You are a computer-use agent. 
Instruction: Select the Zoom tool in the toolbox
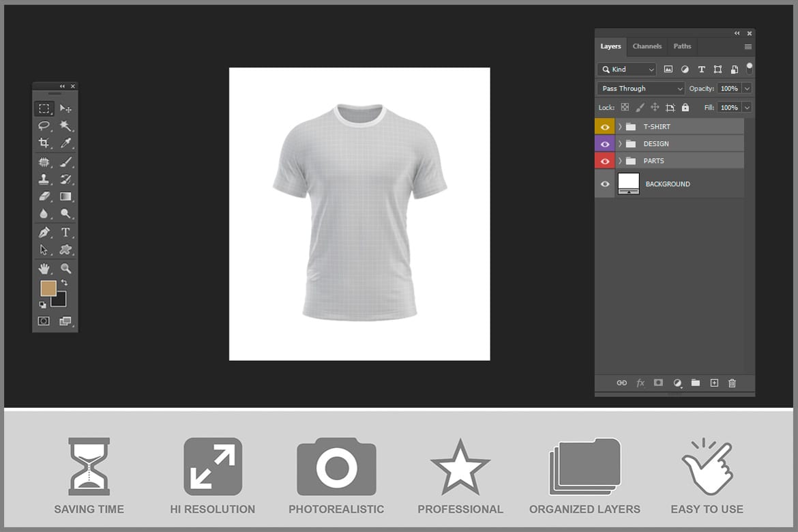(65, 268)
